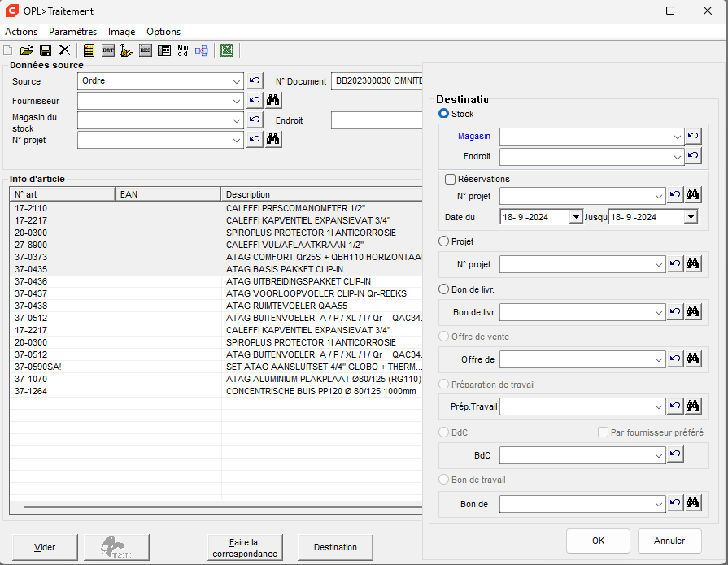Image resolution: width=728 pixels, height=565 pixels.
Task: Select the BdC radio button
Action: (x=444, y=432)
